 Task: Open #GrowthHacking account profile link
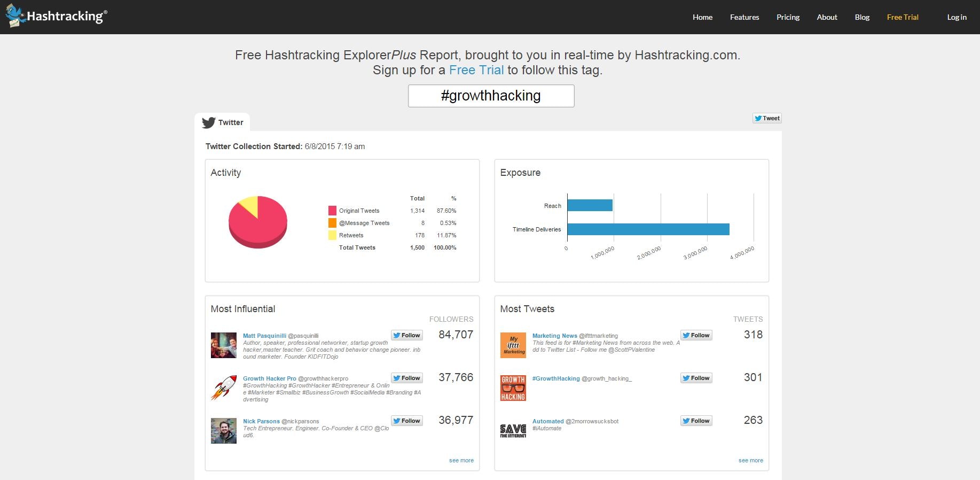(x=556, y=378)
